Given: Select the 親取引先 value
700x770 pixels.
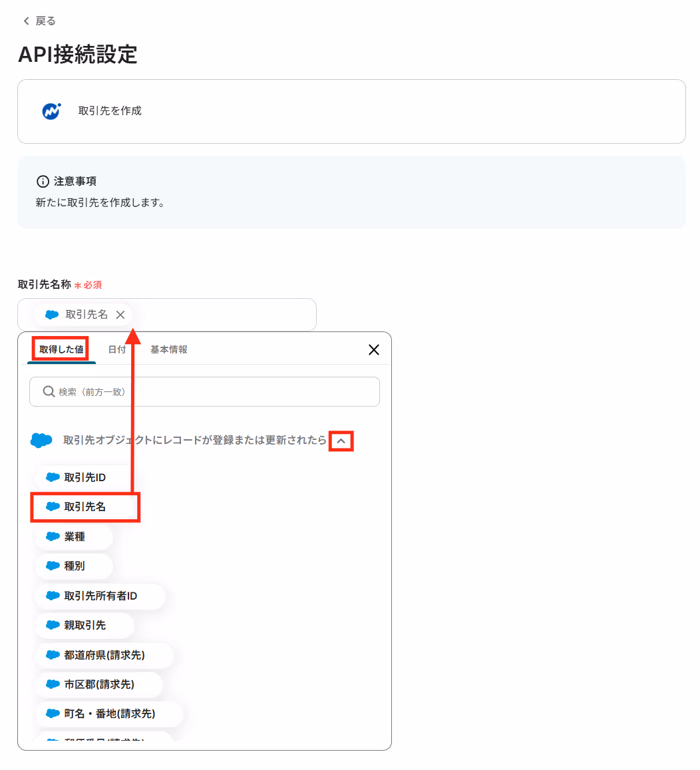Looking at the screenshot, I should point(85,625).
